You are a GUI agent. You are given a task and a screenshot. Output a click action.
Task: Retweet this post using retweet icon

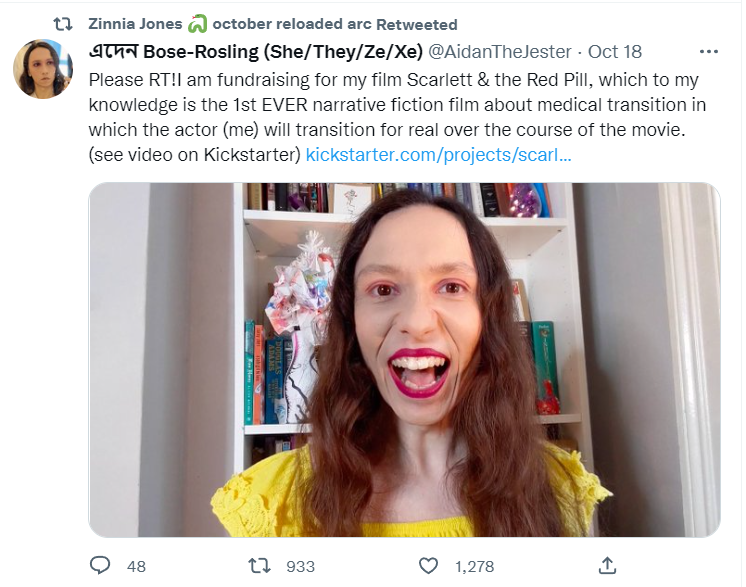click(259, 566)
